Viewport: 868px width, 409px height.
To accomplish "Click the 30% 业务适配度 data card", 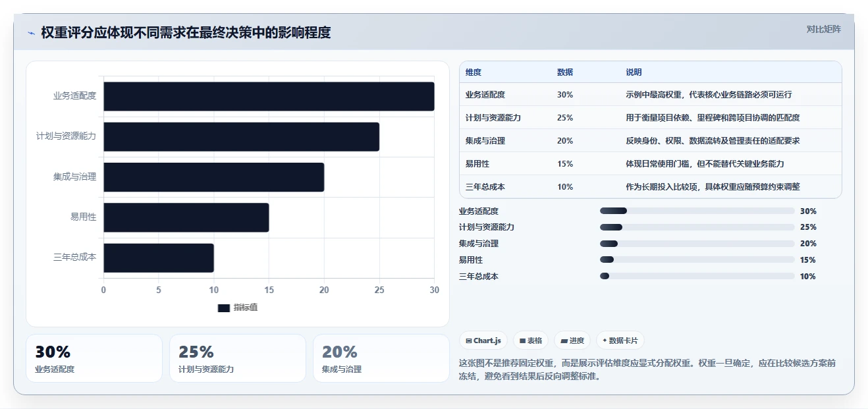I will click(x=94, y=358).
